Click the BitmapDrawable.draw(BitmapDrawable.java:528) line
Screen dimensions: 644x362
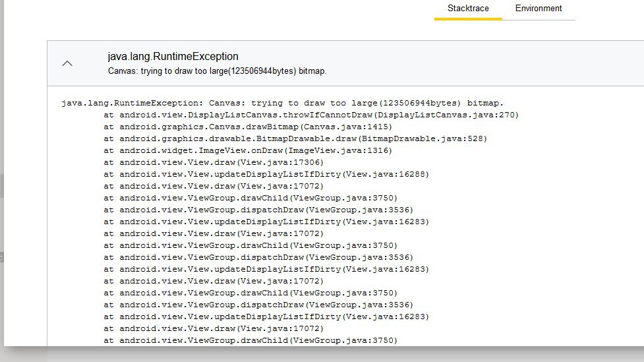click(x=295, y=139)
